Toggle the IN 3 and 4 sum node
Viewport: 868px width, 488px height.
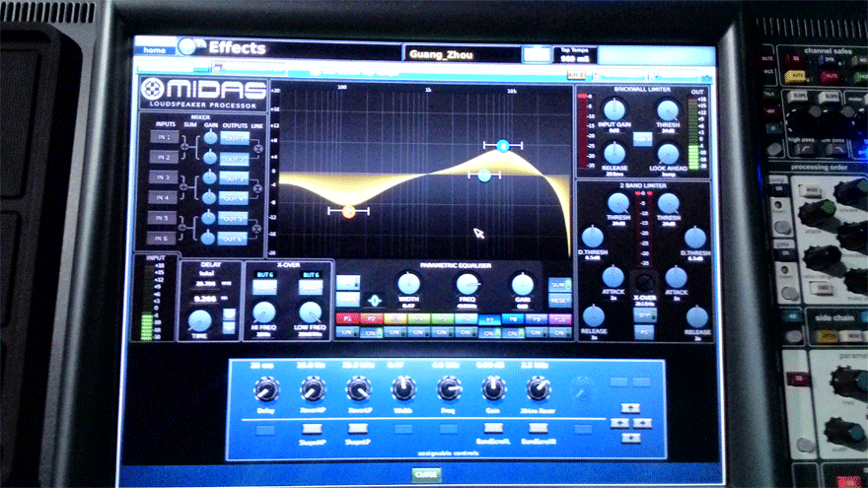[x=183, y=187]
